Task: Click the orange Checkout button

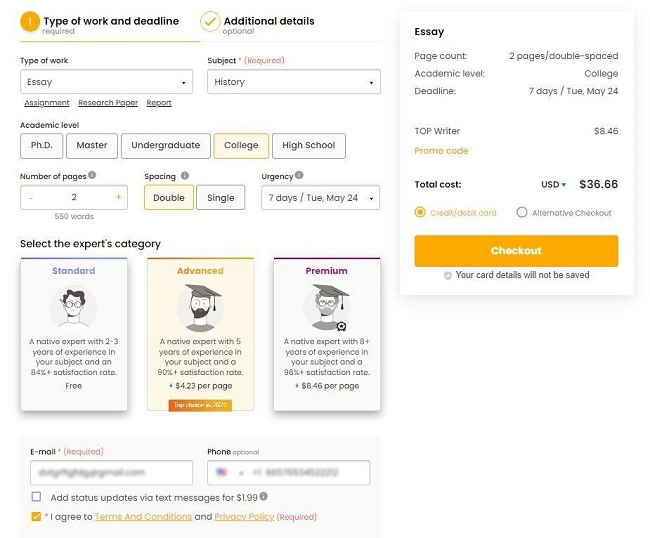Action: pos(516,251)
